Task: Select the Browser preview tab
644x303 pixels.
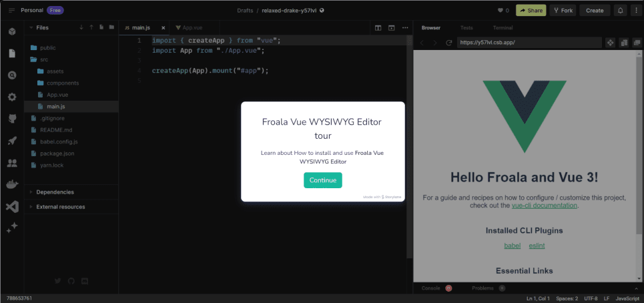Action: click(x=431, y=28)
